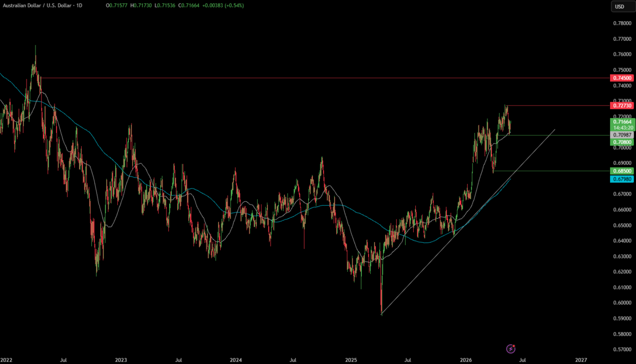Click the 2027 time axis label
This screenshot has height=364, width=636.
tap(581, 360)
